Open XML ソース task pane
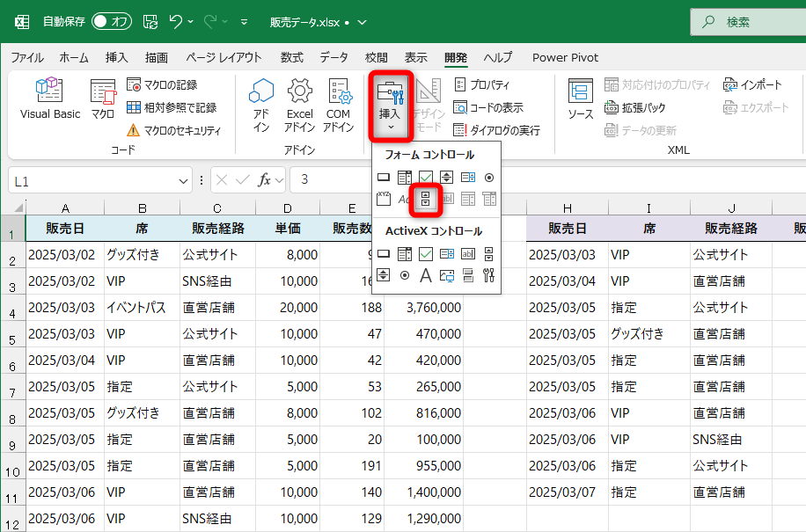Viewport: 806px width, 532px height. pos(581,98)
